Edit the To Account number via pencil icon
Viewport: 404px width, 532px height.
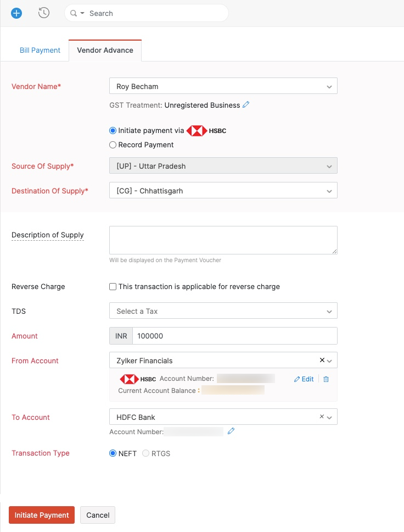coord(231,431)
